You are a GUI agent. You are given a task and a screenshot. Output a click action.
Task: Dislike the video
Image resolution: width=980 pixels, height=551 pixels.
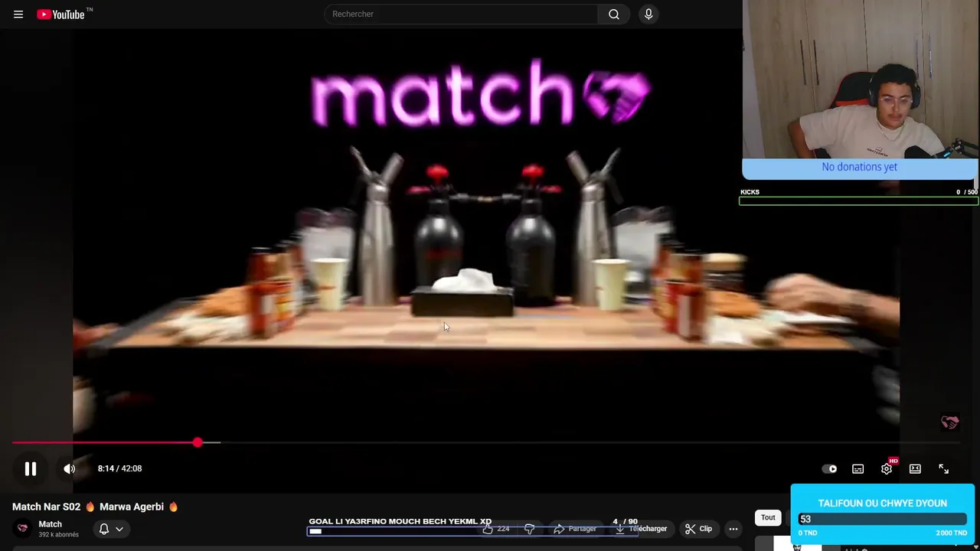tap(529, 529)
